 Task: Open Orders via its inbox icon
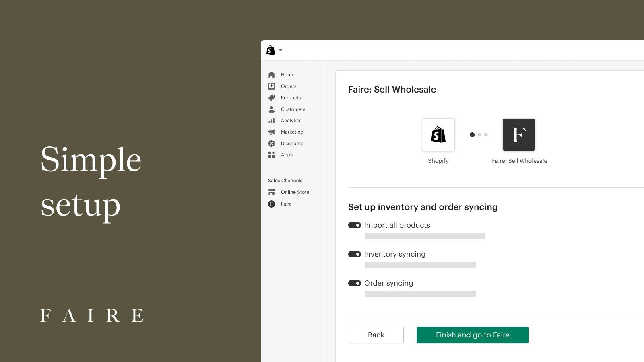271,86
